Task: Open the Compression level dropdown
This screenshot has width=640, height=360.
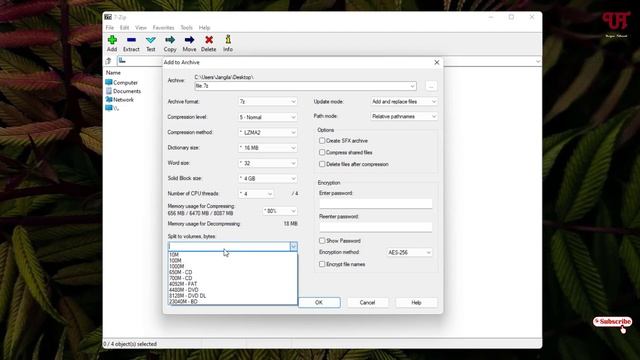Action: point(268,117)
